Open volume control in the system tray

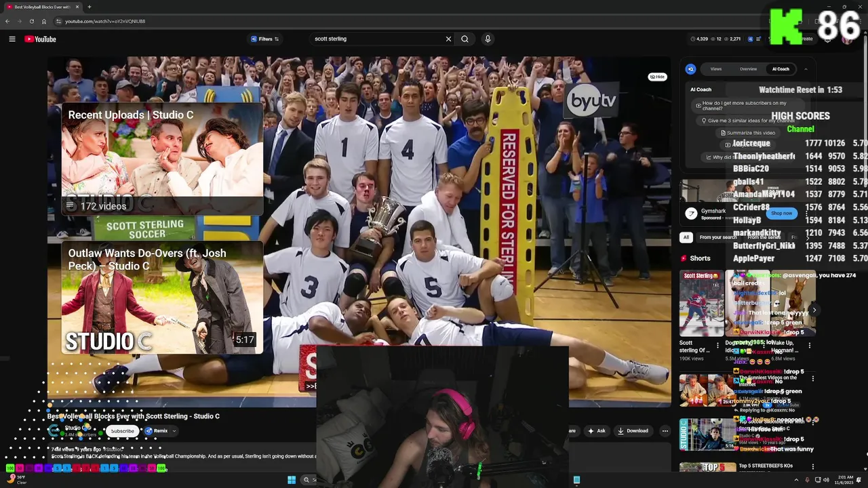click(x=825, y=480)
